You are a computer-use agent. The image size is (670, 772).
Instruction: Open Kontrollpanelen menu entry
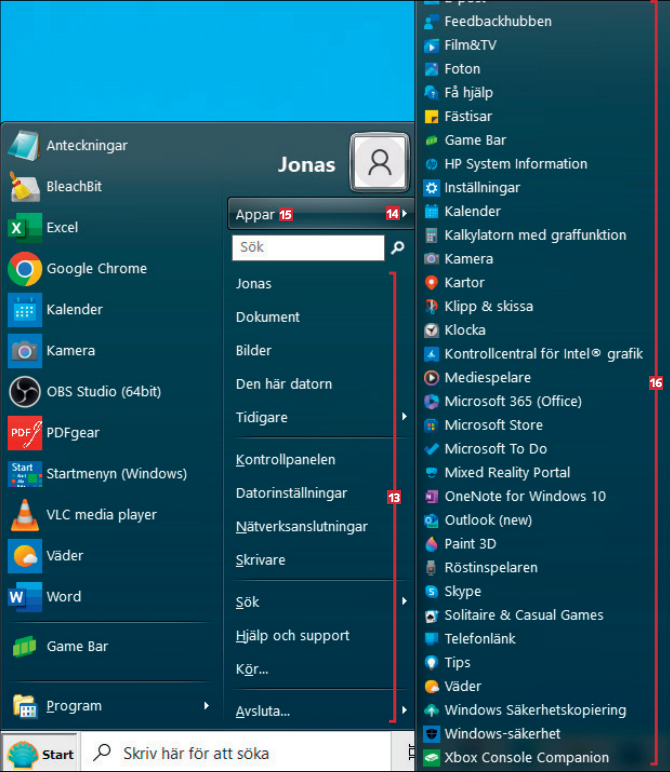pos(285,460)
